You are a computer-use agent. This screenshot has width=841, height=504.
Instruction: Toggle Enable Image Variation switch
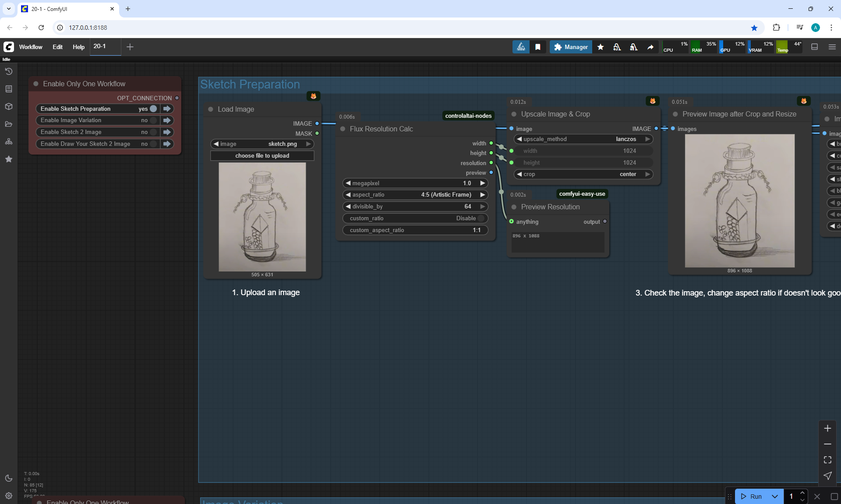coord(153,120)
